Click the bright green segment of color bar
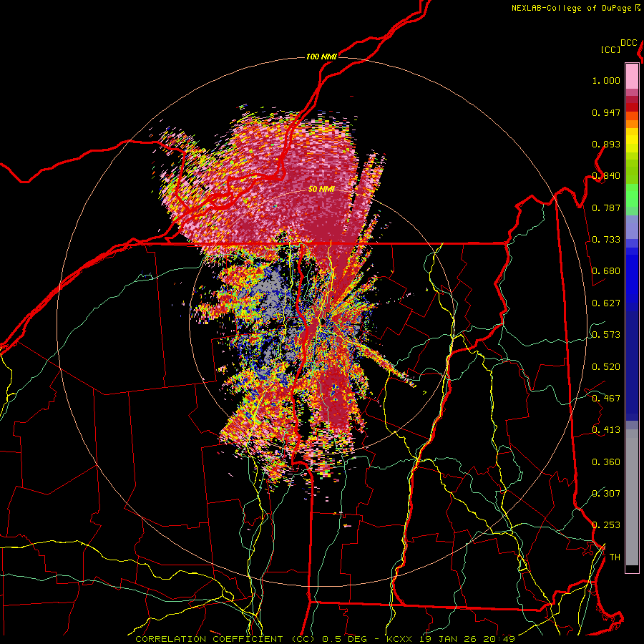Image resolution: width=644 pixels, height=644 pixels. point(632,195)
